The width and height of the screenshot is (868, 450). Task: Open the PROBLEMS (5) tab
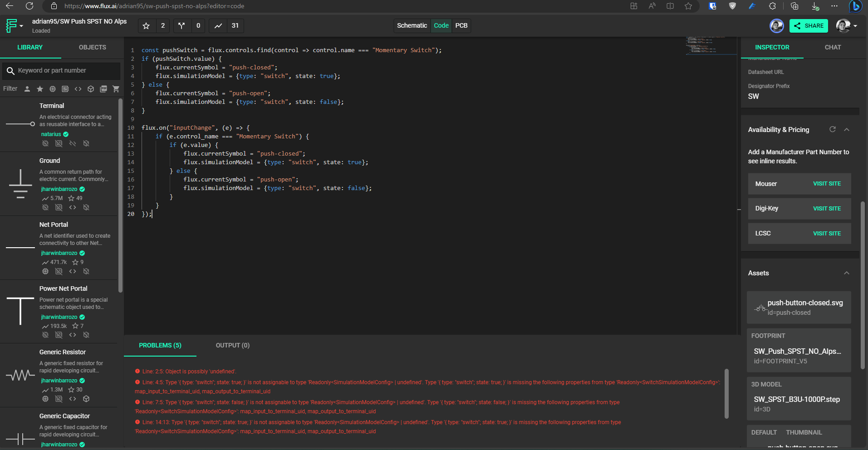coord(160,346)
